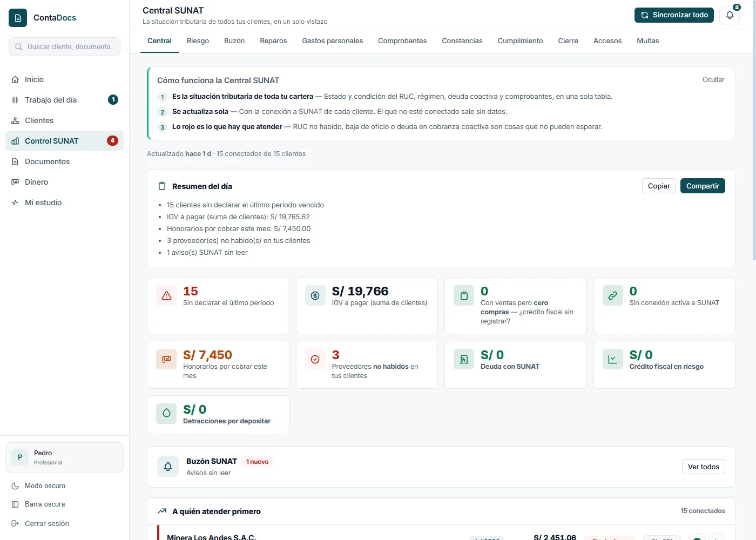Image resolution: width=756 pixels, height=540 pixels.
Task: Click the Compartir button
Action: tap(703, 186)
